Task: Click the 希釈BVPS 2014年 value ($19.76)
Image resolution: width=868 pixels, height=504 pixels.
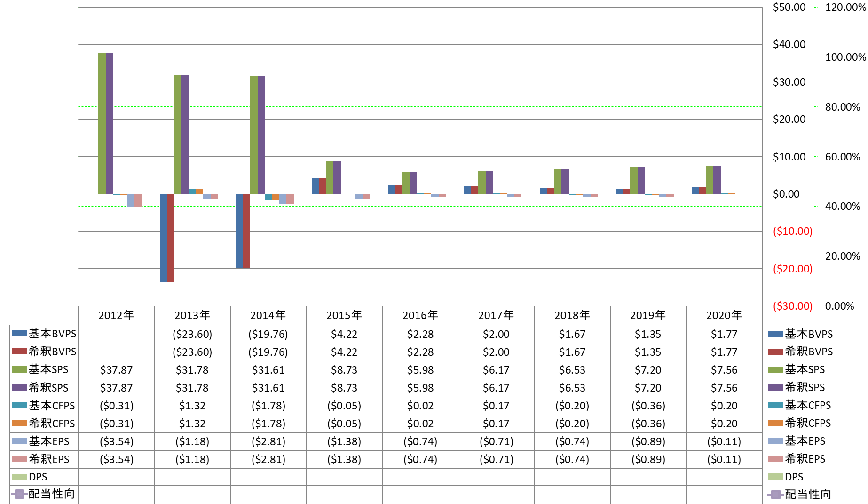Action: (x=268, y=352)
